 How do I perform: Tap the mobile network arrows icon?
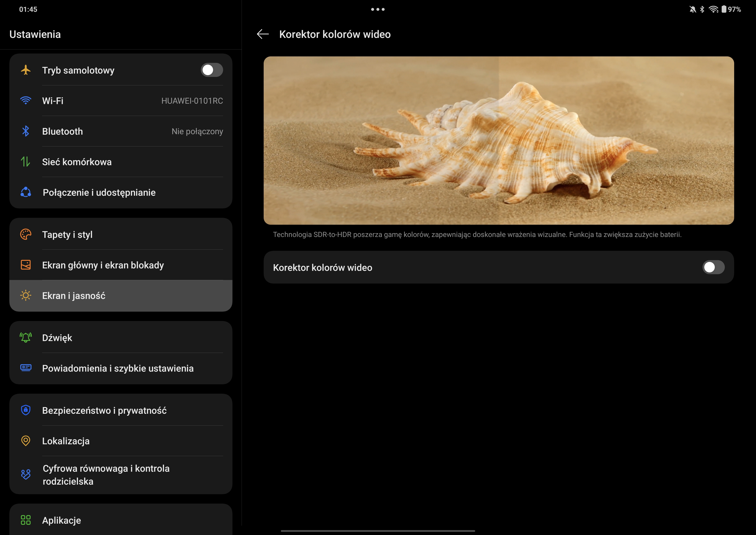(26, 162)
